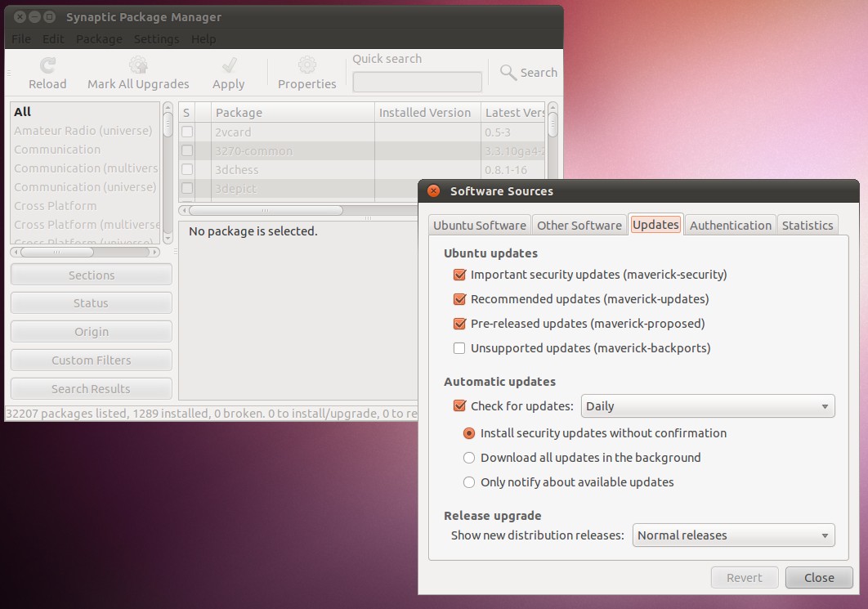The image size is (868, 609).
Task: Click the Reload icon in Synaptic toolbar
Action: (47, 65)
